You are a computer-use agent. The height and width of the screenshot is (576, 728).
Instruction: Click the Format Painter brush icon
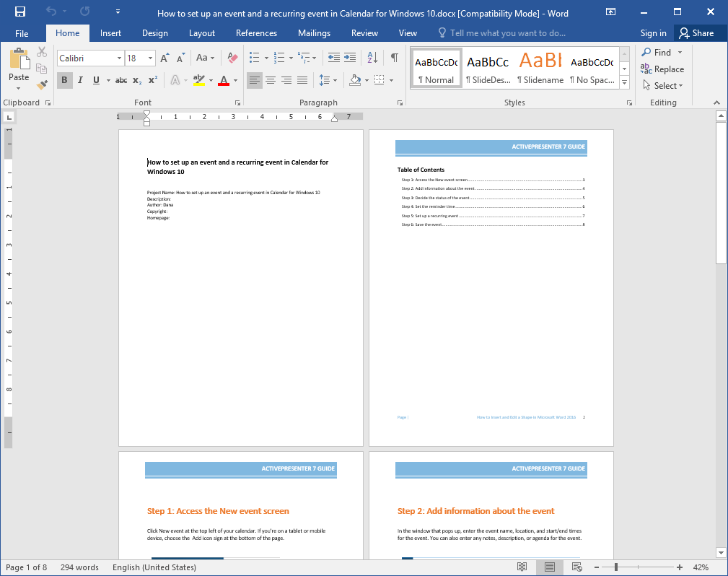tap(42, 84)
